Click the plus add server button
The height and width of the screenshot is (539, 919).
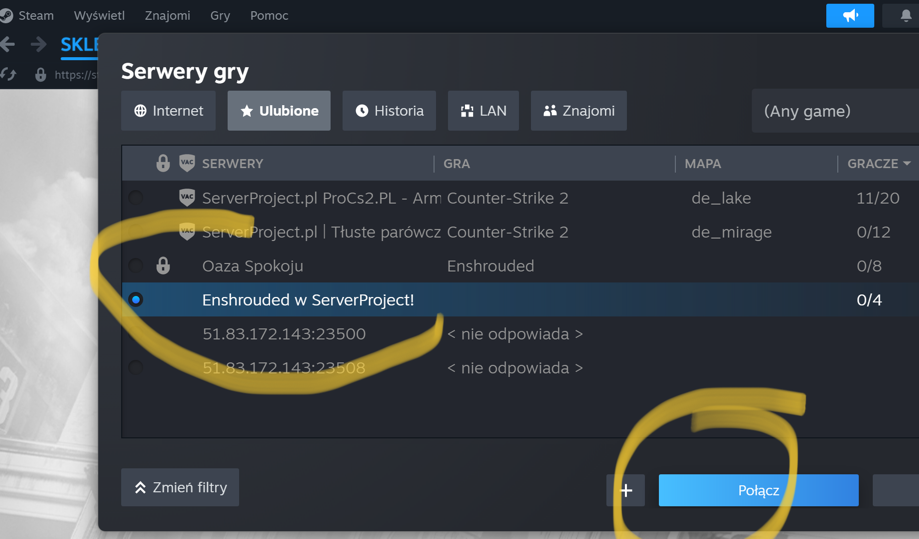(x=626, y=490)
